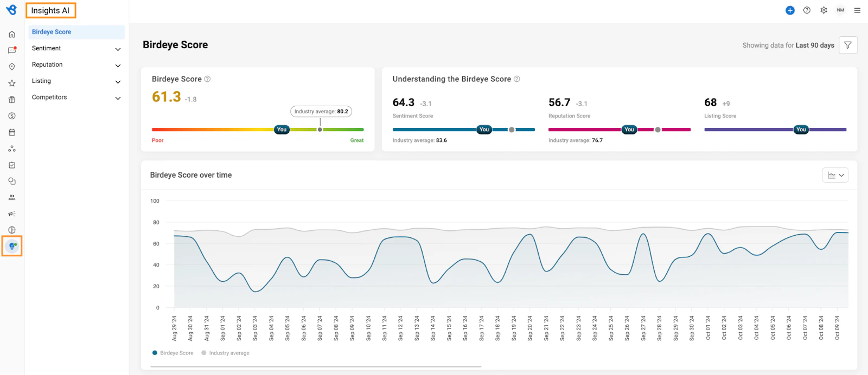Open the hamburger menu icon
868x375 pixels.
[857, 10]
